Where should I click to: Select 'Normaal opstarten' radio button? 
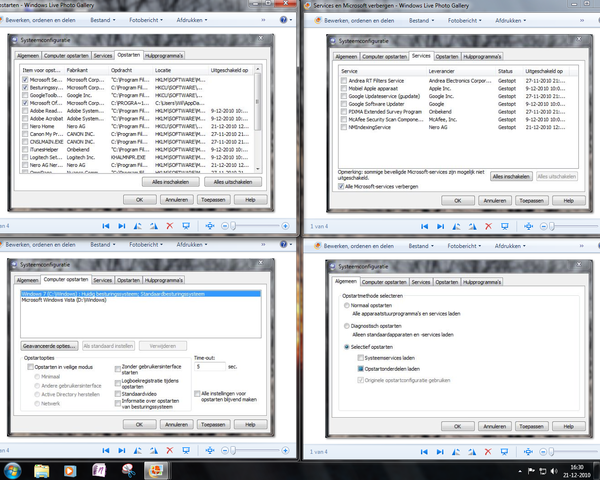tap(347, 305)
